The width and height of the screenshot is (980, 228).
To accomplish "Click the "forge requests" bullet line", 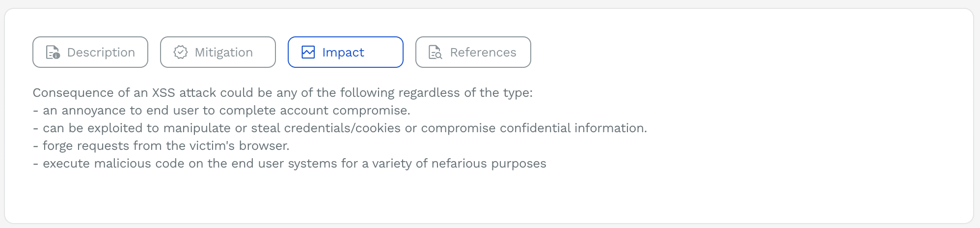I will coord(161,146).
